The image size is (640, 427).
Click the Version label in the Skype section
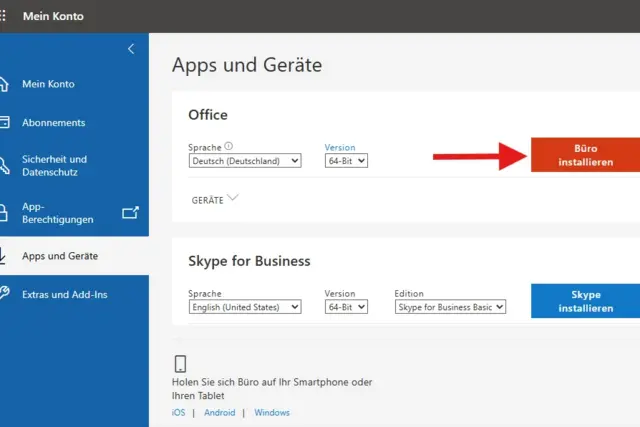pos(340,294)
